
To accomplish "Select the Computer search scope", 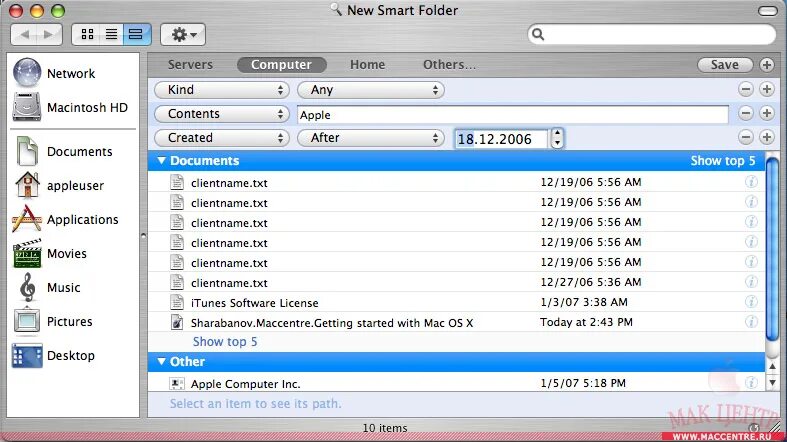I will tap(282, 65).
